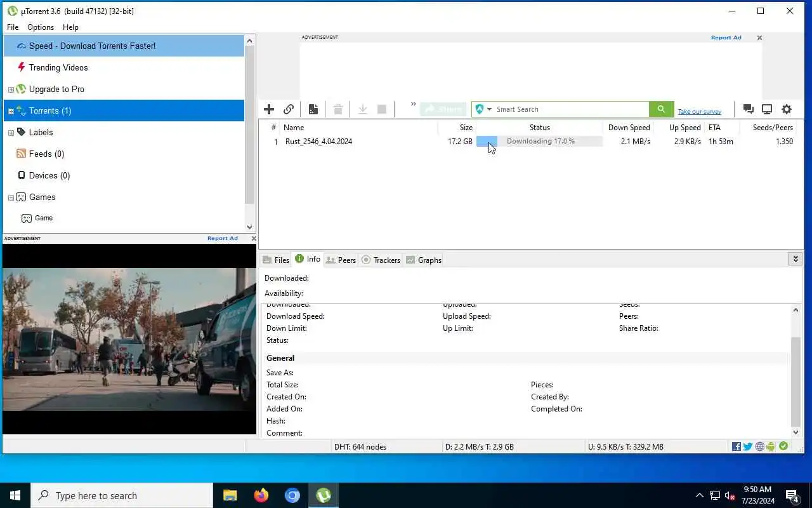
Task: Open File Explorer from the taskbar
Action: (230, 495)
